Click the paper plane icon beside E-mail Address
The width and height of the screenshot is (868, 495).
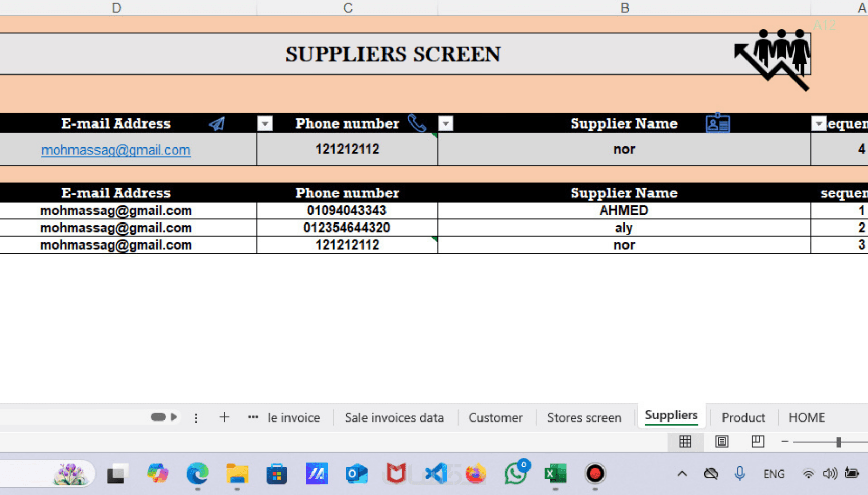click(217, 123)
